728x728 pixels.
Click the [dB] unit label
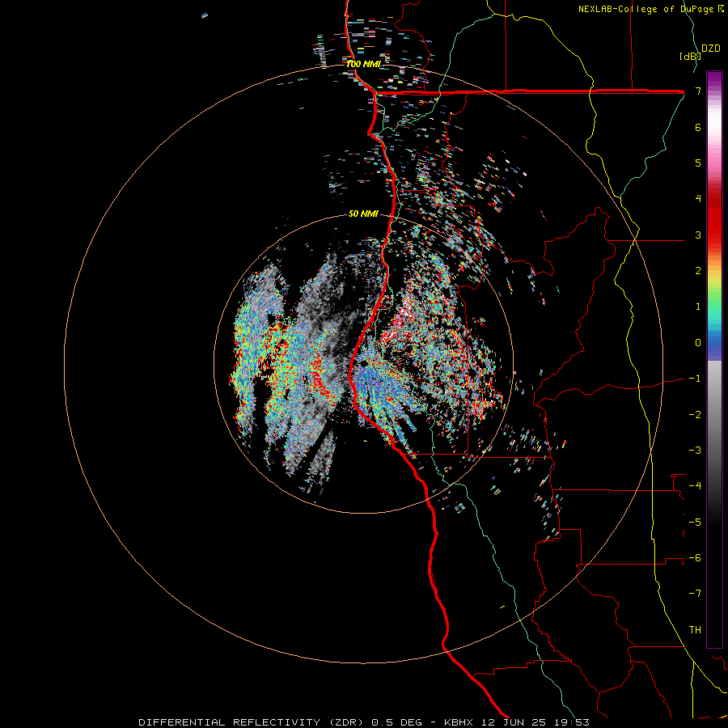691,56
